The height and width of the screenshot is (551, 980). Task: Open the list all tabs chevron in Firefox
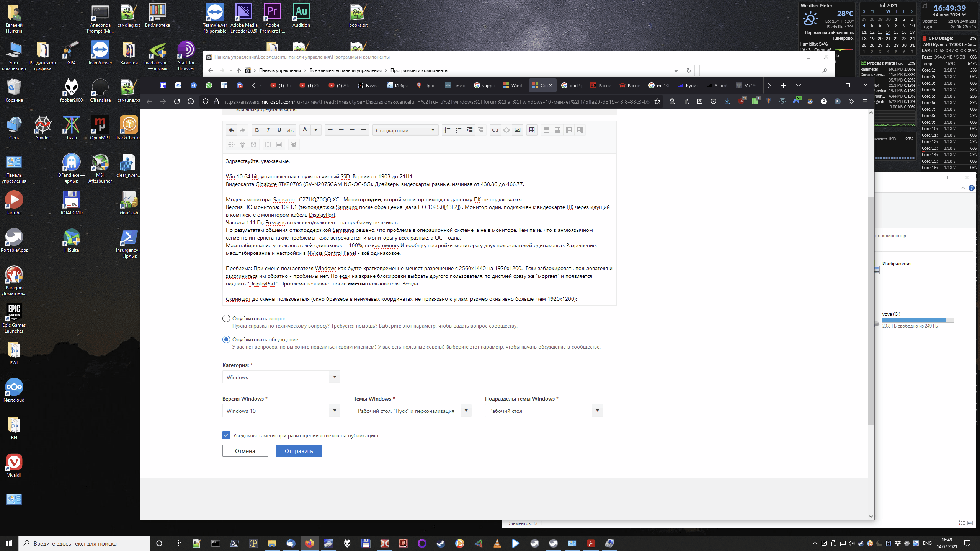pyautogui.click(x=799, y=85)
